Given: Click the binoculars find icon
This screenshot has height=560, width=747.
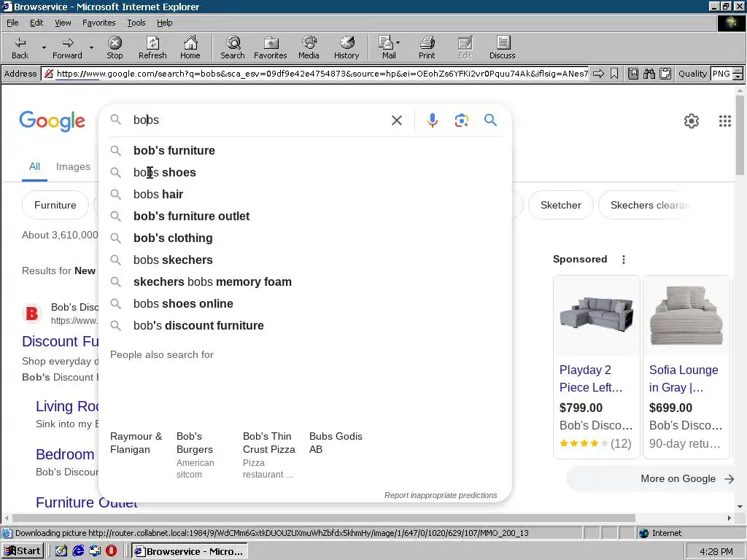Looking at the screenshot, I should click(x=649, y=74).
